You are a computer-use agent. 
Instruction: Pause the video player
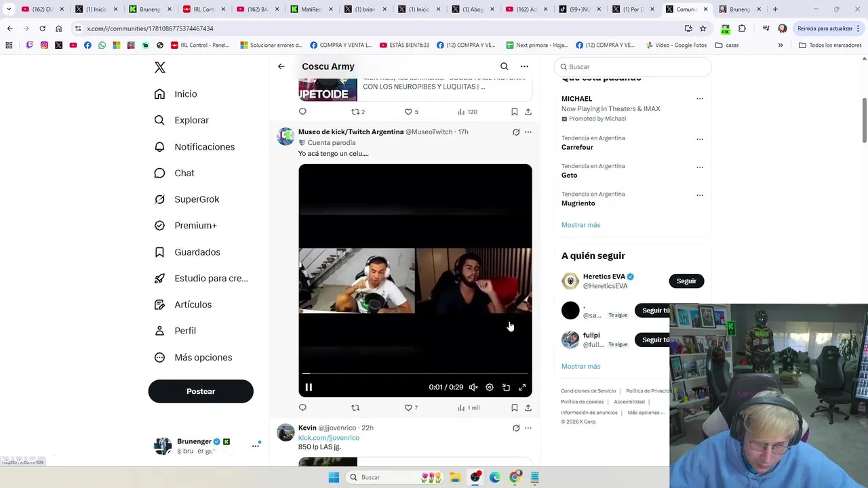click(309, 387)
